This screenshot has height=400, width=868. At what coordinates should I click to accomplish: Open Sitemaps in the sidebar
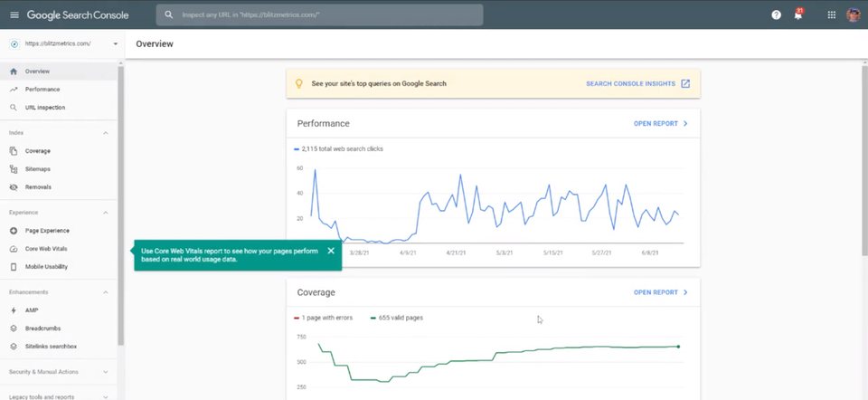coord(58,169)
